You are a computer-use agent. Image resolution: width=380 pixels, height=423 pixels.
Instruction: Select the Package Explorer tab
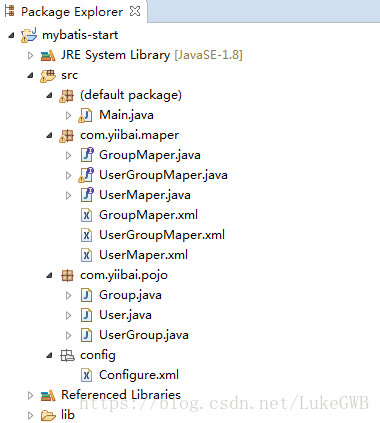point(72,12)
